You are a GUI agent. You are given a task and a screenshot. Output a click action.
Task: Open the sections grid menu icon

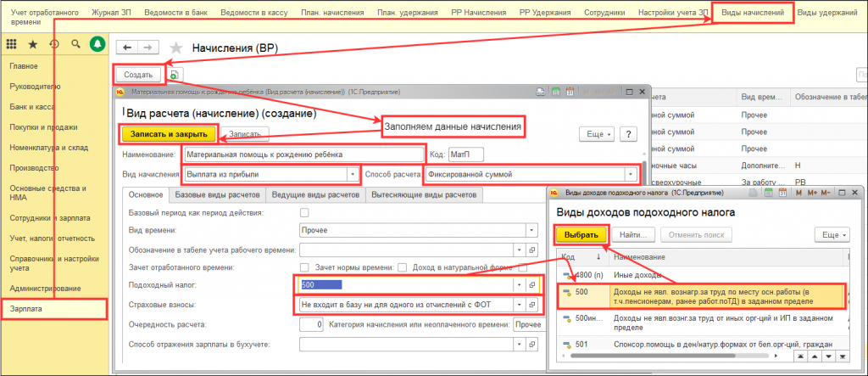point(11,44)
